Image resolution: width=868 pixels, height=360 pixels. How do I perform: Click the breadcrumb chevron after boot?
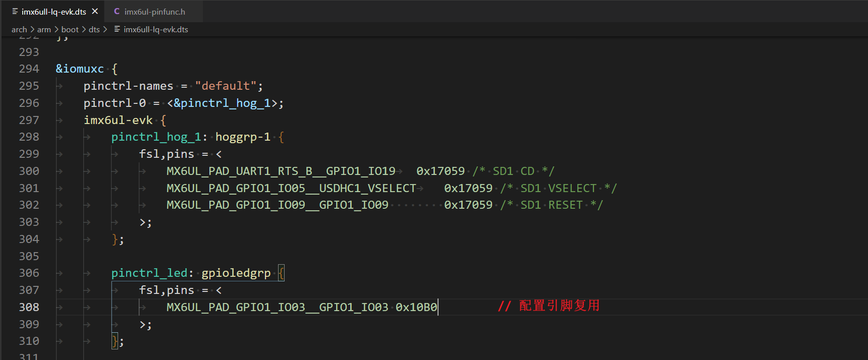84,29
